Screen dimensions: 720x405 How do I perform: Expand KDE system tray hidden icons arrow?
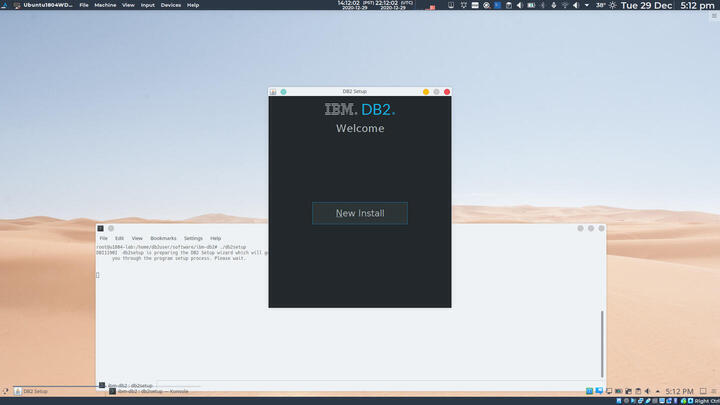657,391
